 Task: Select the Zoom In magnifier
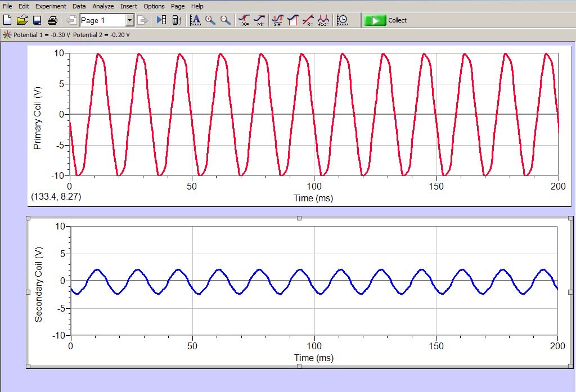point(210,20)
